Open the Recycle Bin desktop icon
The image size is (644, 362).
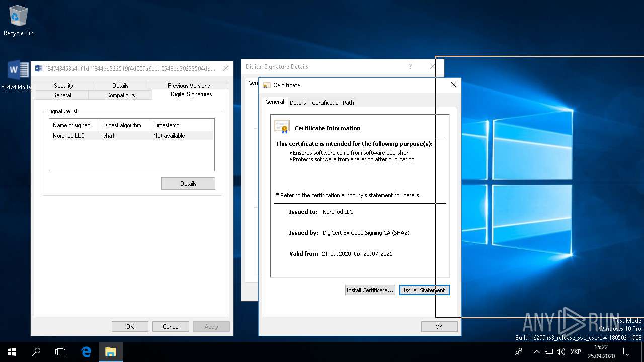tap(18, 21)
